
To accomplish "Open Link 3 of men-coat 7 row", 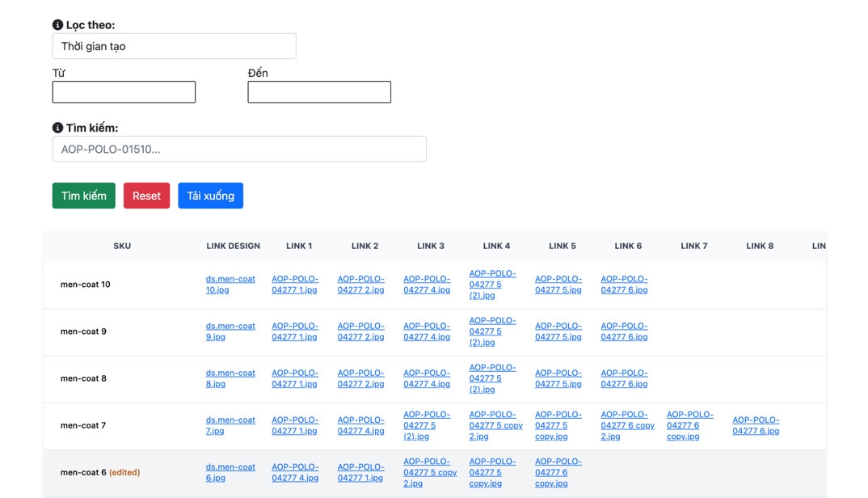I will point(427,425).
